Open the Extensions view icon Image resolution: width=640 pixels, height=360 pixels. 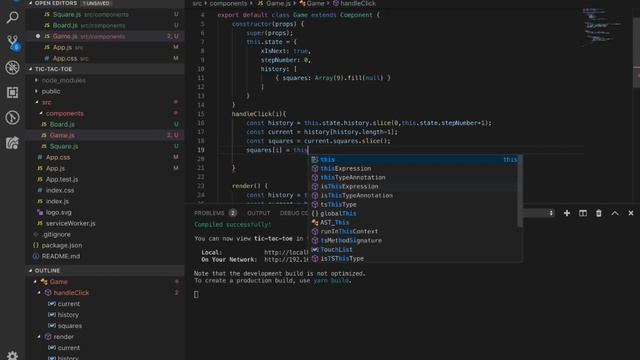pyautogui.click(x=13, y=93)
